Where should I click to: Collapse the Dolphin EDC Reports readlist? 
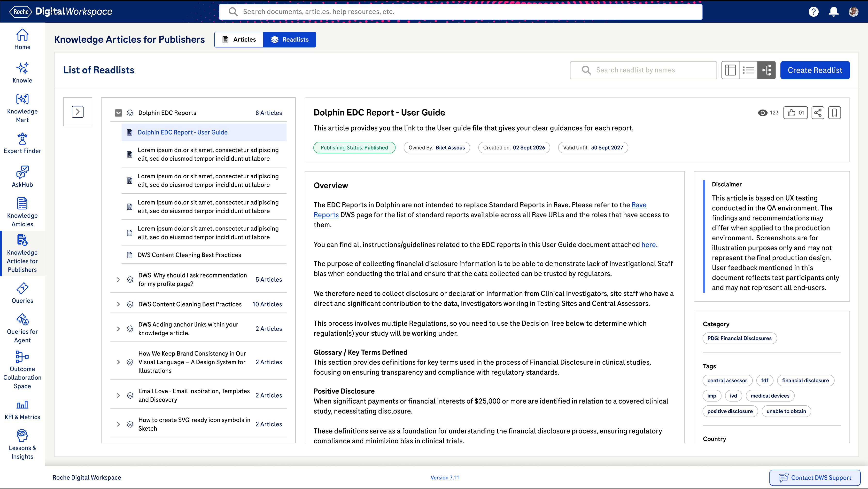click(x=118, y=113)
